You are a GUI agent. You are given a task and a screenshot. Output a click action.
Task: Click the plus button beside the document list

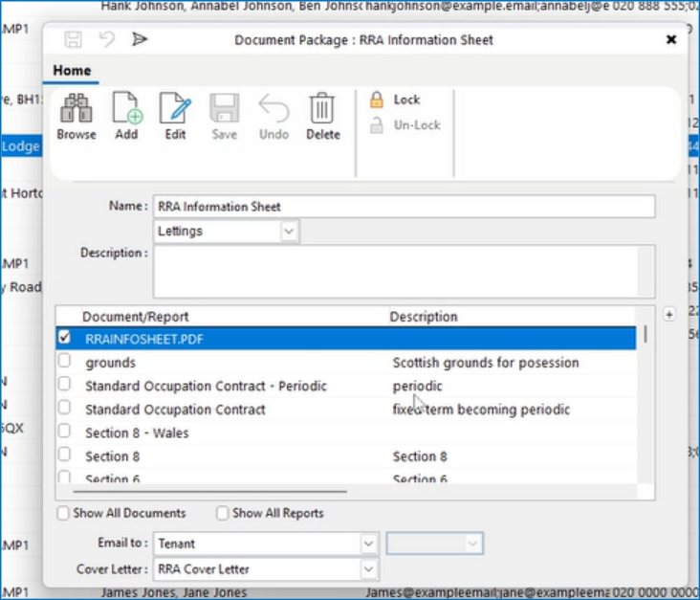[668, 315]
